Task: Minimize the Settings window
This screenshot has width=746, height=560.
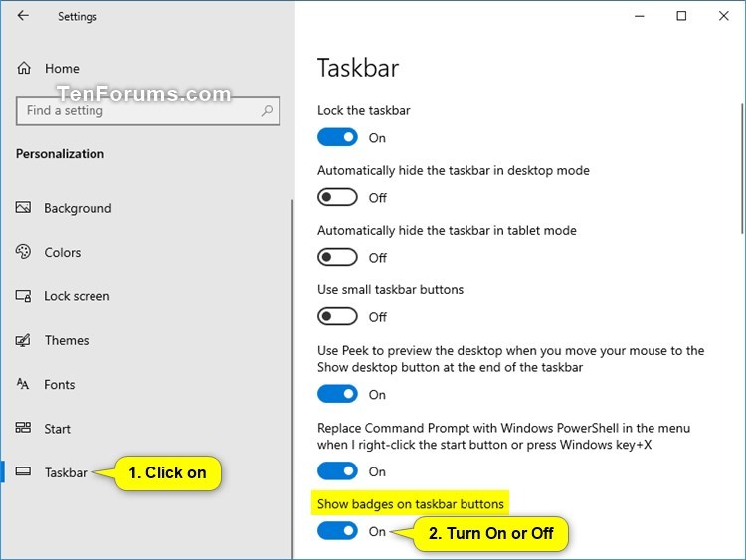Action: (640, 16)
